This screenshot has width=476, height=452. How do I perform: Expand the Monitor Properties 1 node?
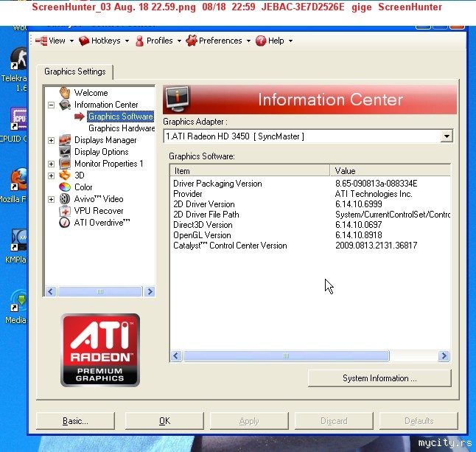tap(51, 164)
